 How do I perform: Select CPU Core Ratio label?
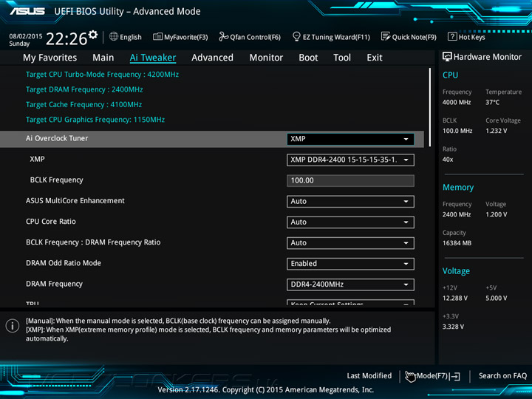click(50, 222)
